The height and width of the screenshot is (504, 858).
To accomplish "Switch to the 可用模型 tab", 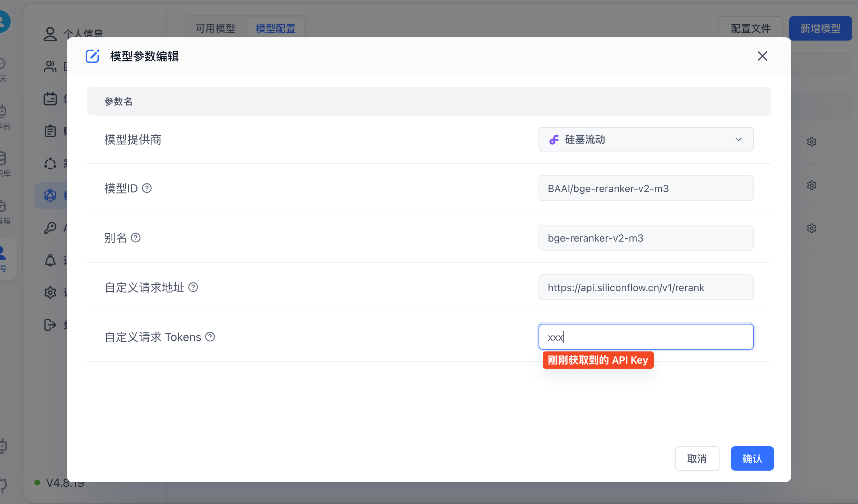I will [215, 28].
